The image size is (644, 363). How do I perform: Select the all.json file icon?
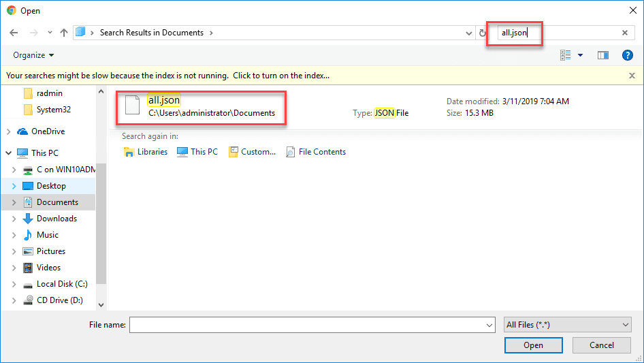pos(132,105)
